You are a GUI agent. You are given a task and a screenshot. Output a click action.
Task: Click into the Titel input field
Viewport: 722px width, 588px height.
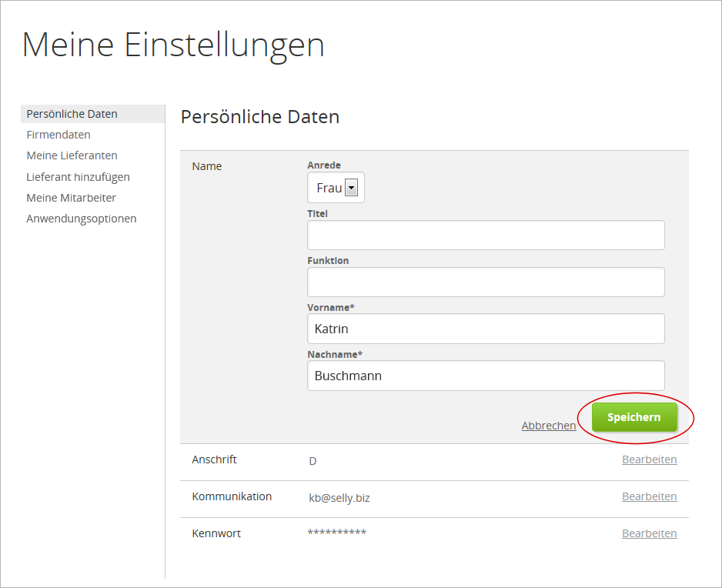(485, 236)
